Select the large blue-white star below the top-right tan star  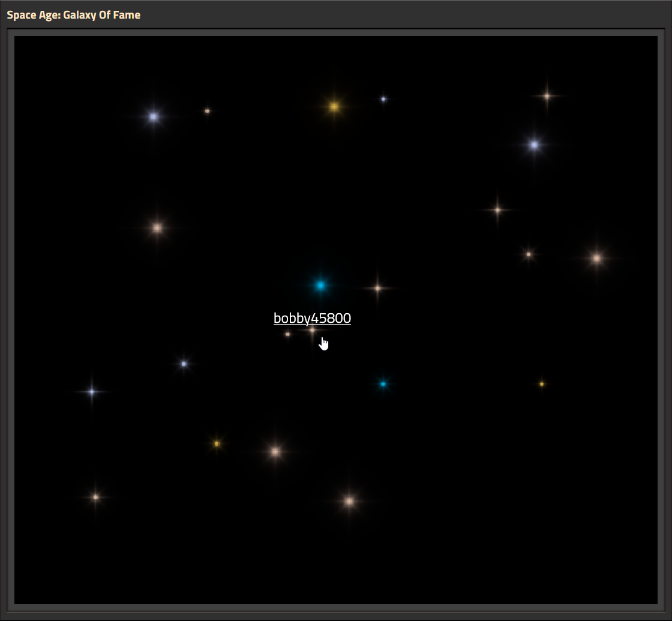534,145
